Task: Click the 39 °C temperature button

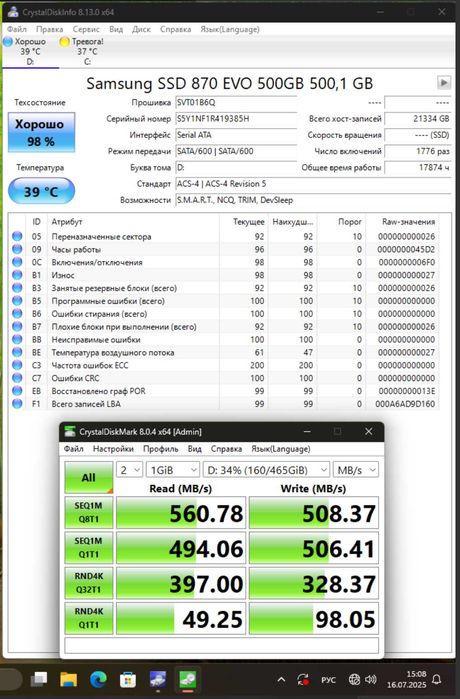Action: 41,191
